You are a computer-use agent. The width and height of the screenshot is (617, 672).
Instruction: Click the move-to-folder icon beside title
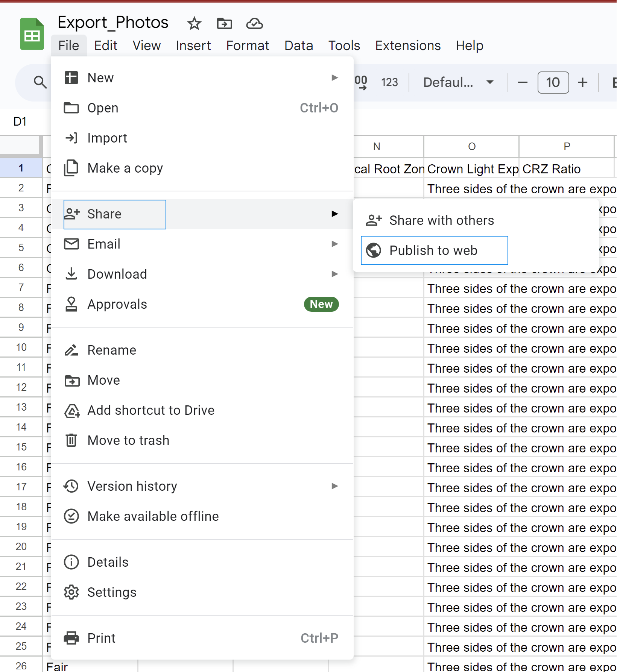coord(225,23)
